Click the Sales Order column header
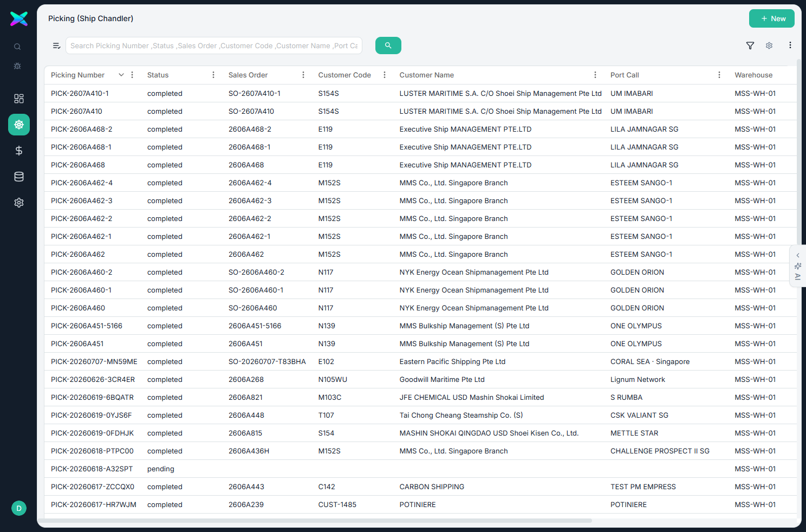 (248, 75)
